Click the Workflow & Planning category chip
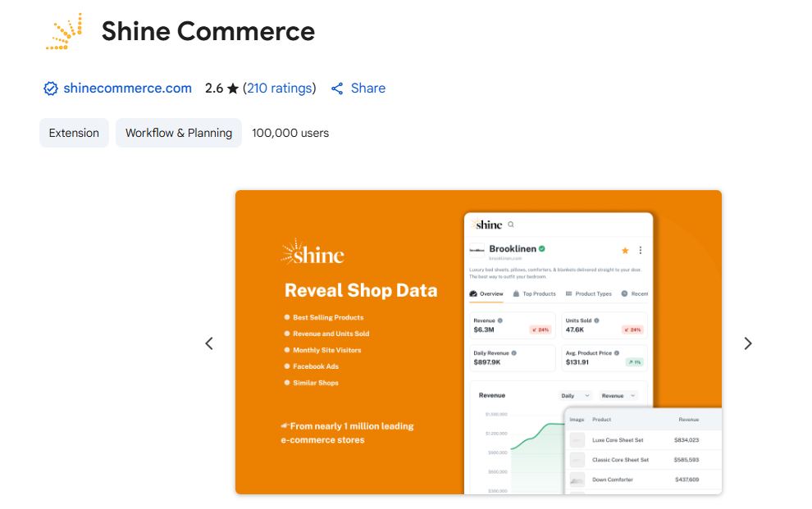 click(179, 133)
